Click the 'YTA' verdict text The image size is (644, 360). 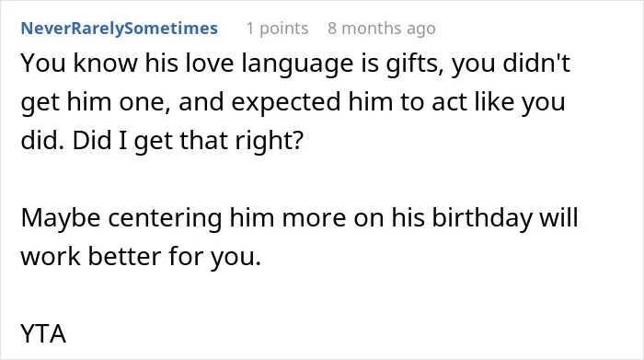[x=43, y=333]
